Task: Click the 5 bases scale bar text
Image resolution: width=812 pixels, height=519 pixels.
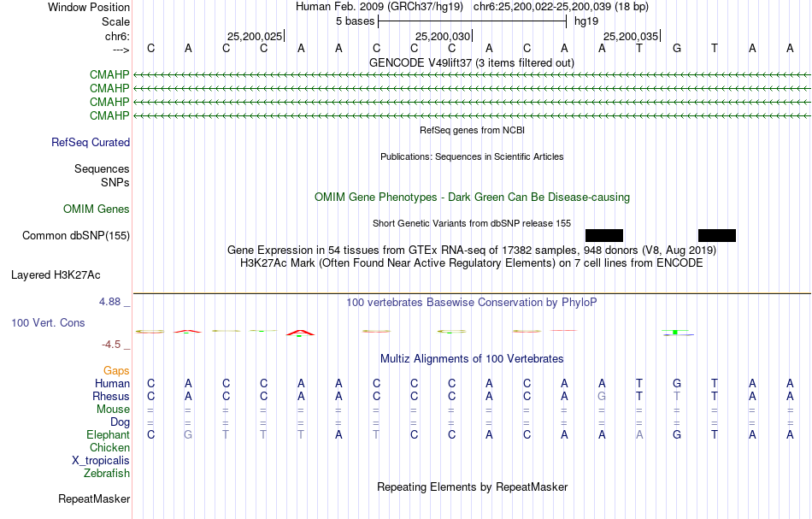Action: coord(355,21)
